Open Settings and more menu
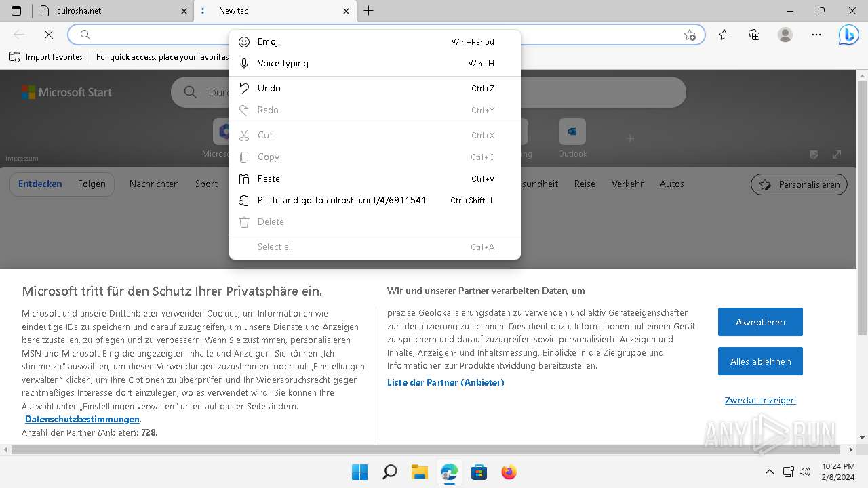868x488 pixels. click(x=816, y=35)
